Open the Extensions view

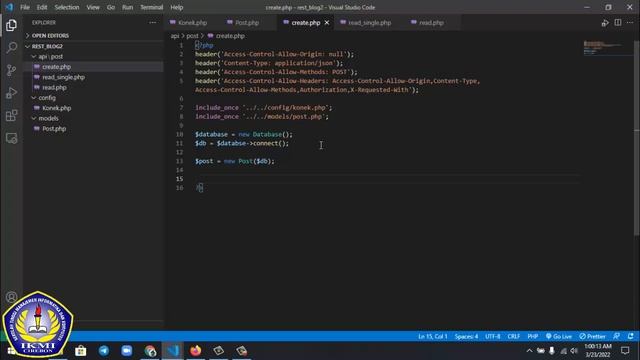click(x=11, y=116)
